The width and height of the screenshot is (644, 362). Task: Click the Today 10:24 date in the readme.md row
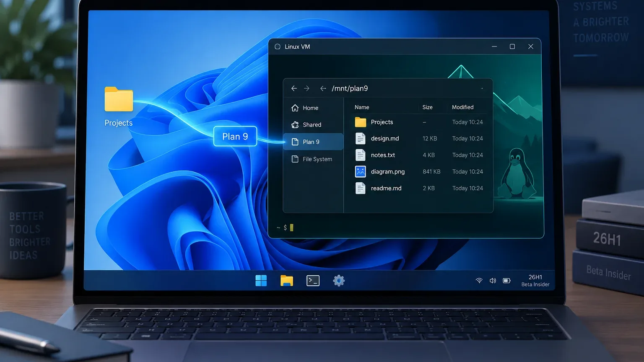[x=467, y=188]
